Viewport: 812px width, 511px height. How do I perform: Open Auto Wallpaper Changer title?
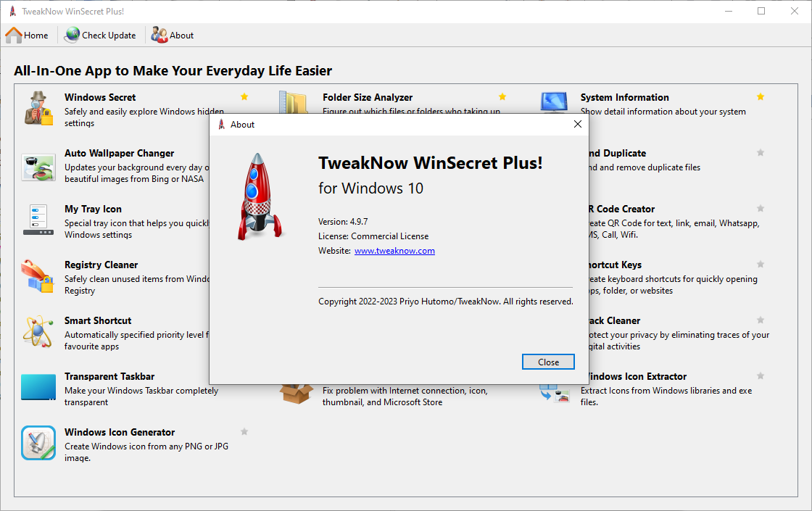point(119,153)
